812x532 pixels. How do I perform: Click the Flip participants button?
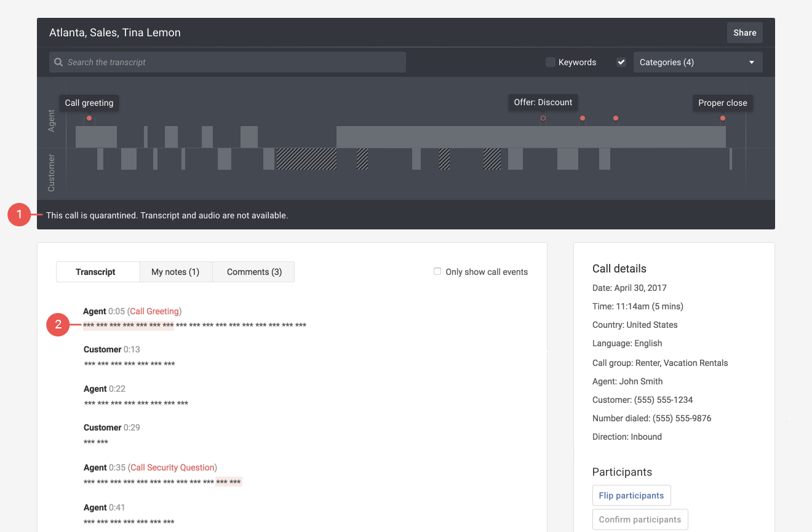[631, 496]
